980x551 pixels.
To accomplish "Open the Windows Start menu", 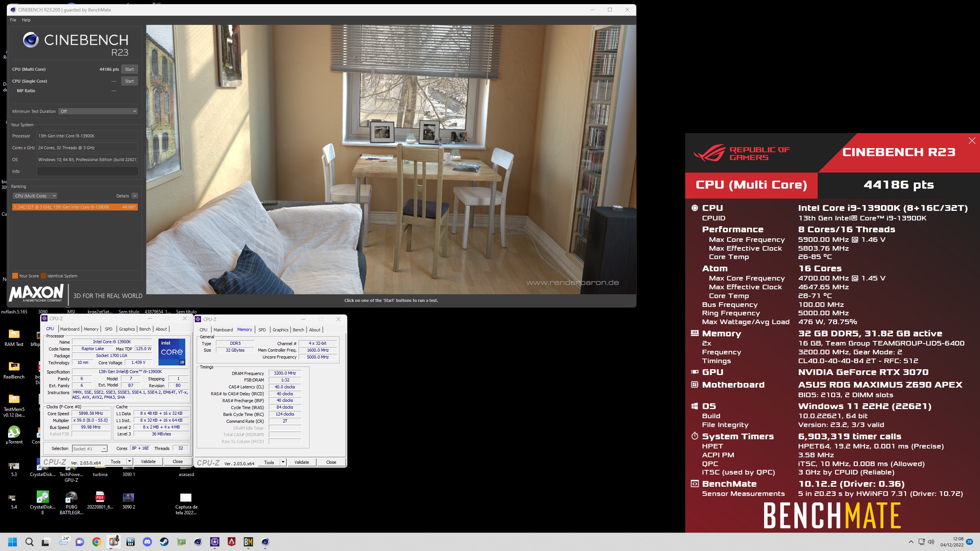I will 13,542.
